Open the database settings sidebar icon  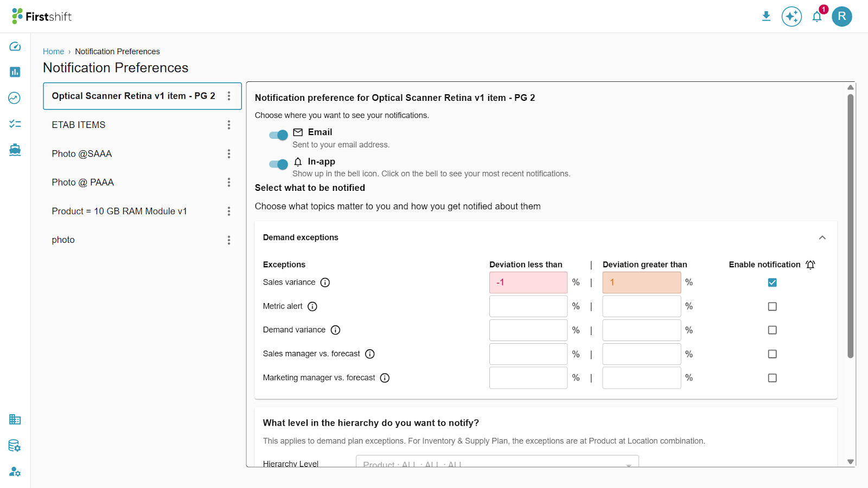pyautogui.click(x=15, y=446)
